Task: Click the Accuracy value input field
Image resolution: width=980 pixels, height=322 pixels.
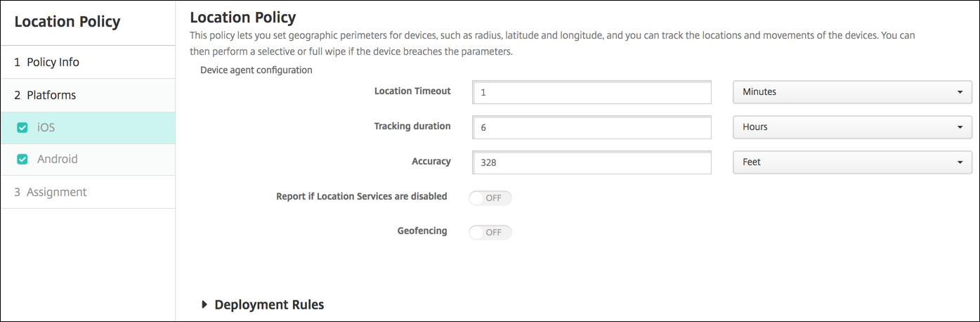Action: (x=592, y=162)
